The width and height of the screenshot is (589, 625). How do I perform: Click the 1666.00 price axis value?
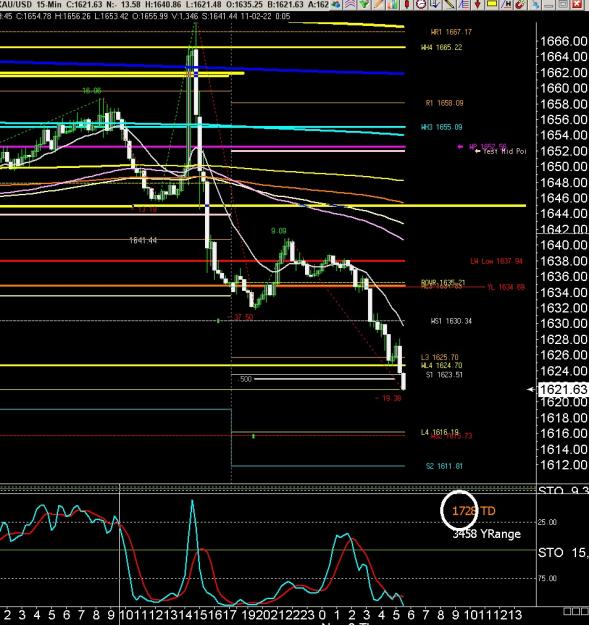click(x=563, y=41)
